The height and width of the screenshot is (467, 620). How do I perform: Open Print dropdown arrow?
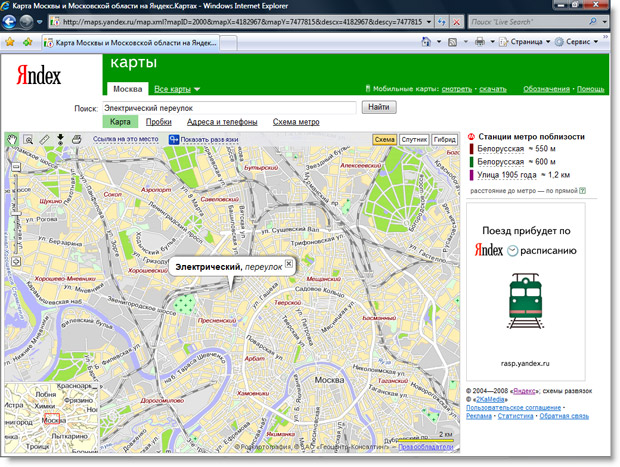pyautogui.click(x=492, y=42)
